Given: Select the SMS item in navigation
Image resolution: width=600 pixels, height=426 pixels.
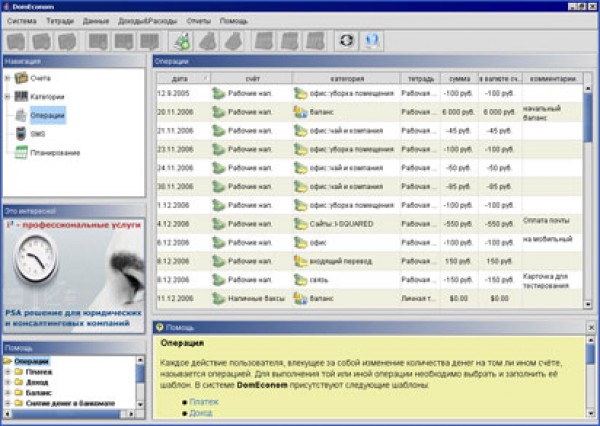Looking at the screenshot, I should [x=37, y=133].
